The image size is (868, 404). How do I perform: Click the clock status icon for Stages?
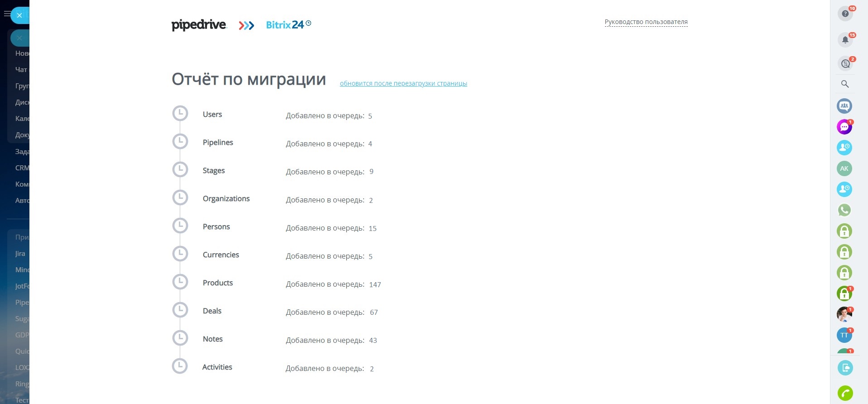coord(180,169)
